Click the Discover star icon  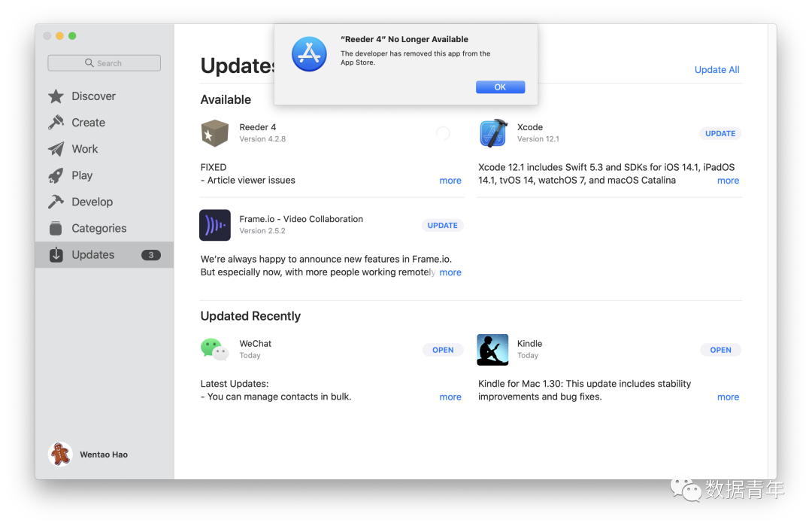click(x=56, y=96)
